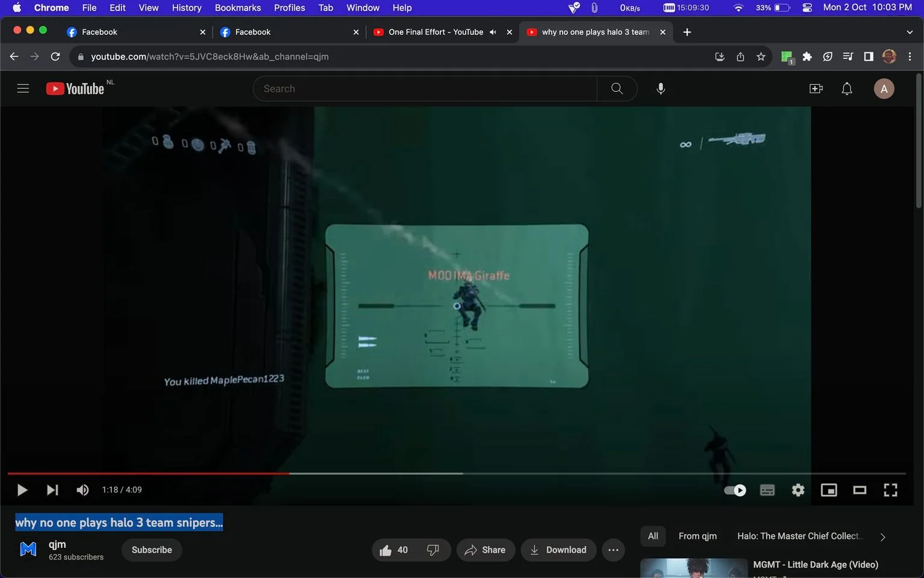924x578 pixels.
Task: Toggle the autoplay switch
Action: tap(735, 490)
